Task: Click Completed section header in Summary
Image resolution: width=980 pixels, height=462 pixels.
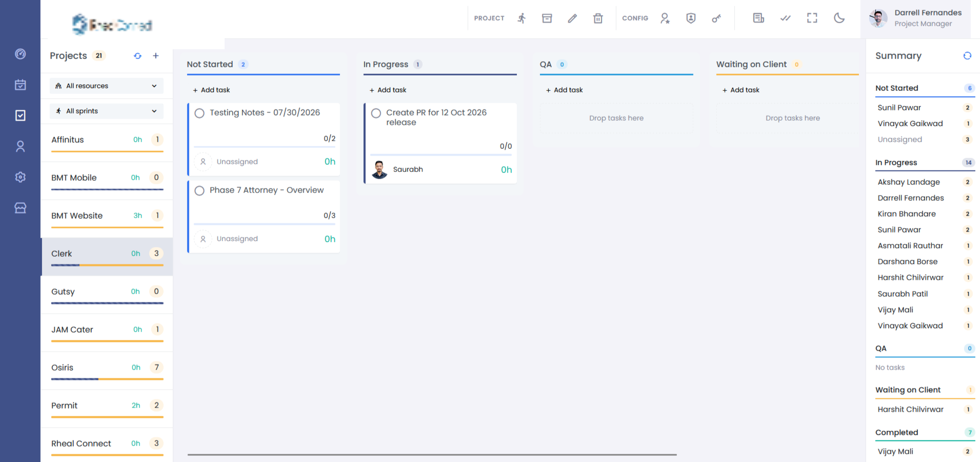Action: click(925, 433)
